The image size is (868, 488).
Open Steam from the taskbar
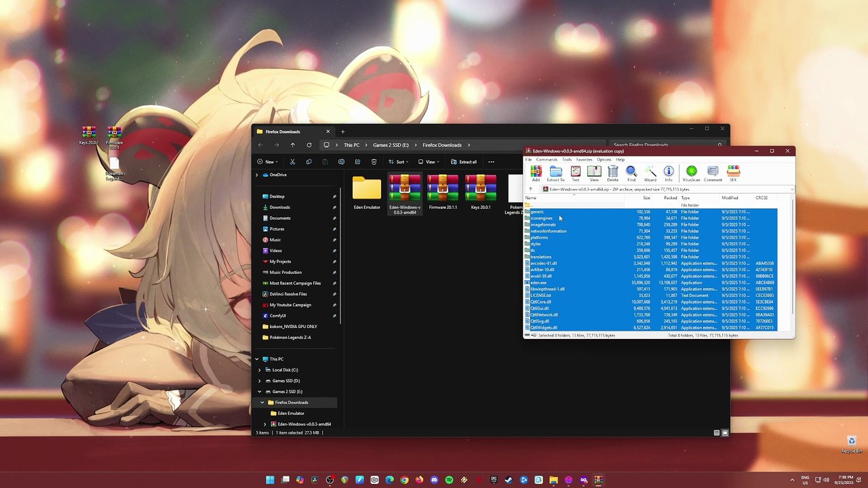[x=509, y=480]
